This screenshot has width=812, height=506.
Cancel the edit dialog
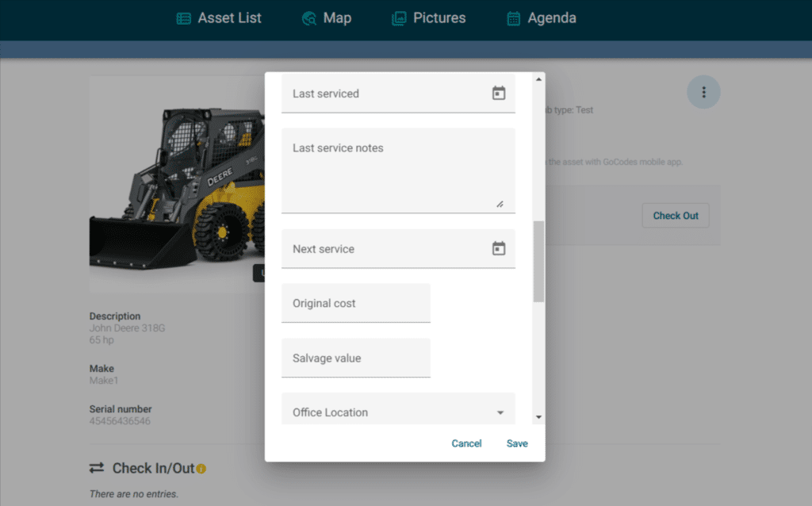pyautogui.click(x=466, y=443)
